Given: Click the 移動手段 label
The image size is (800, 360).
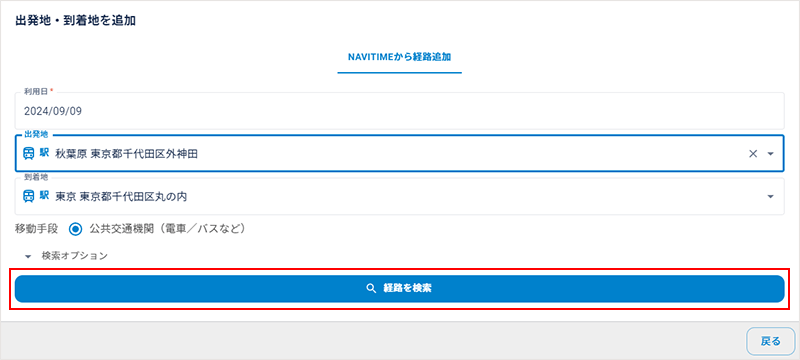Looking at the screenshot, I should 36,229.
